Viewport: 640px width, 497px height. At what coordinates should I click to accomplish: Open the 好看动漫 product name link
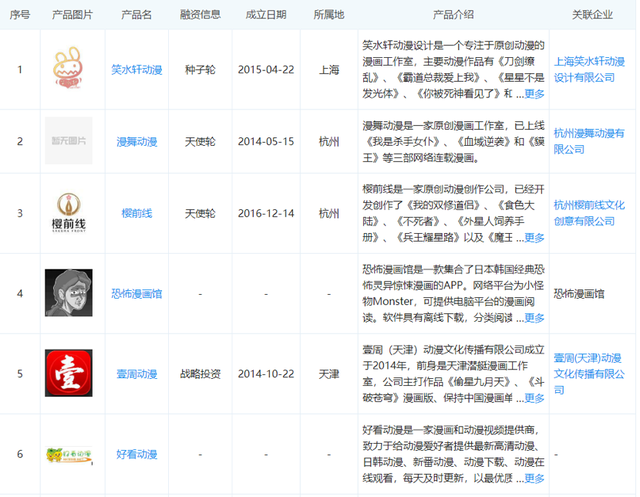[136, 454]
